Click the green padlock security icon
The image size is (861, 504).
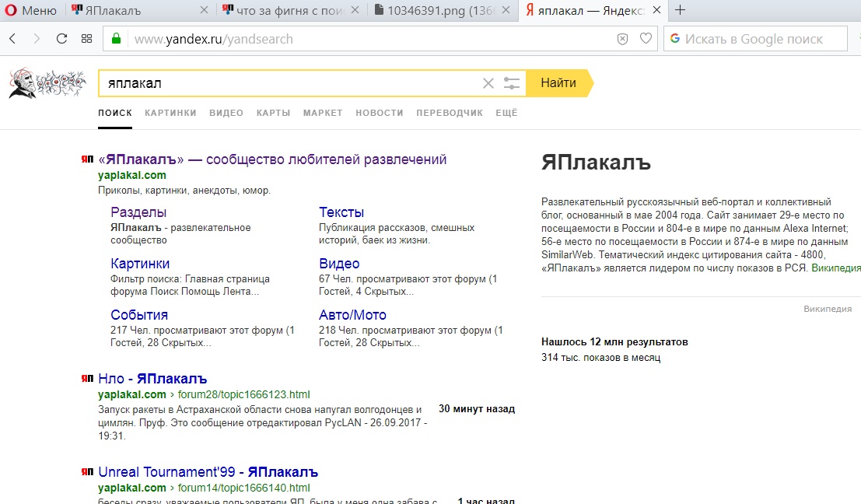(x=117, y=38)
